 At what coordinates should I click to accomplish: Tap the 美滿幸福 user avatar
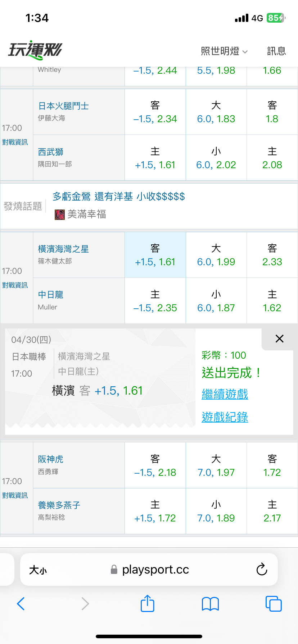coord(60,215)
